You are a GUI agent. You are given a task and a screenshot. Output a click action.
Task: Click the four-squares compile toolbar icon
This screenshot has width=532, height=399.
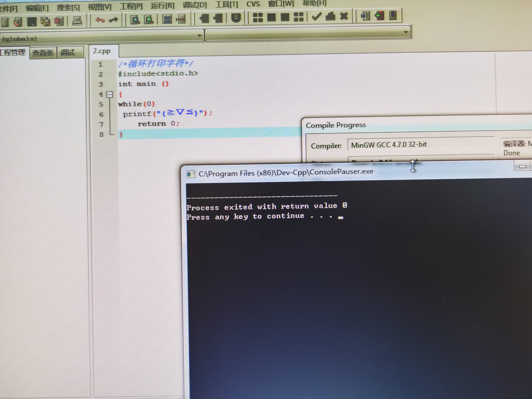[258, 17]
